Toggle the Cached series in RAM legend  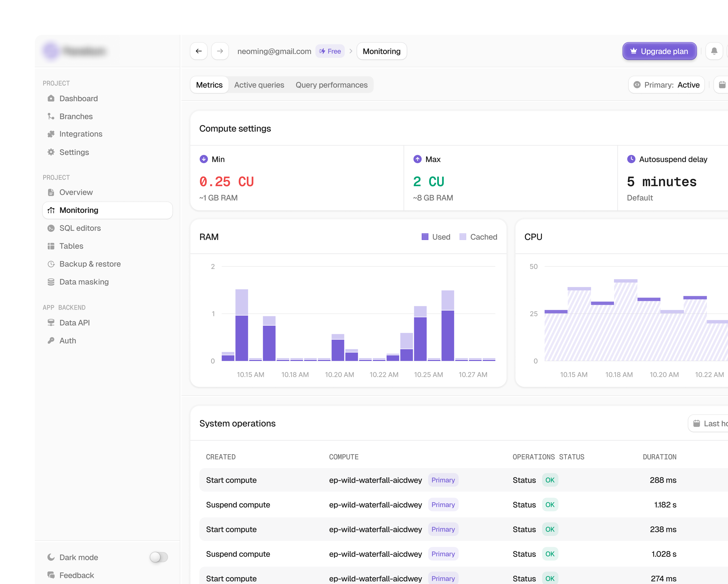click(478, 237)
